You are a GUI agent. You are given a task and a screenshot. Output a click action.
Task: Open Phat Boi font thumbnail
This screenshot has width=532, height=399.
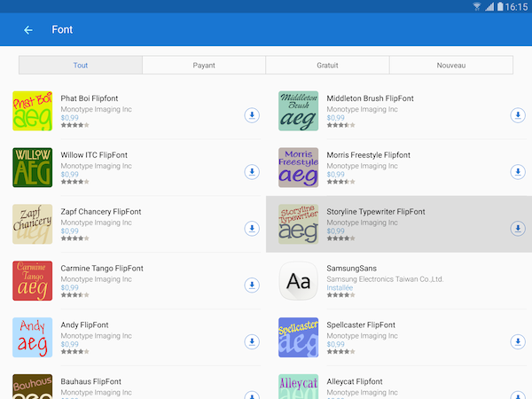[33, 111]
